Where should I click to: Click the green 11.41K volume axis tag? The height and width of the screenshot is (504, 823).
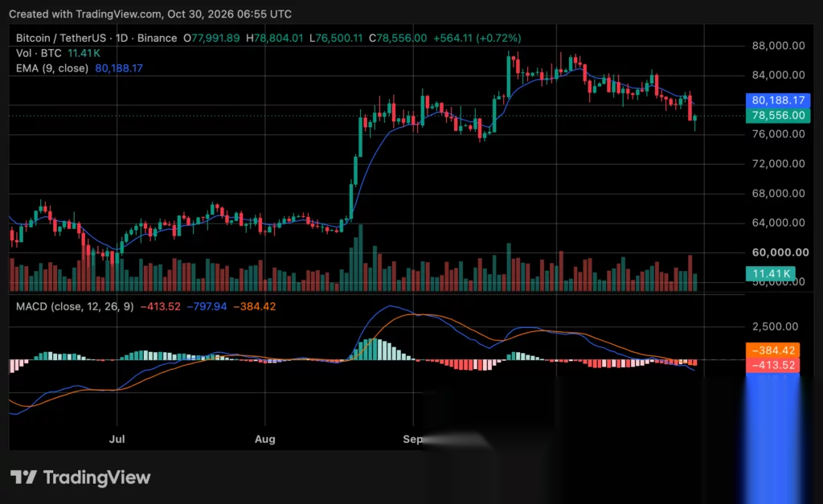click(x=771, y=273)
